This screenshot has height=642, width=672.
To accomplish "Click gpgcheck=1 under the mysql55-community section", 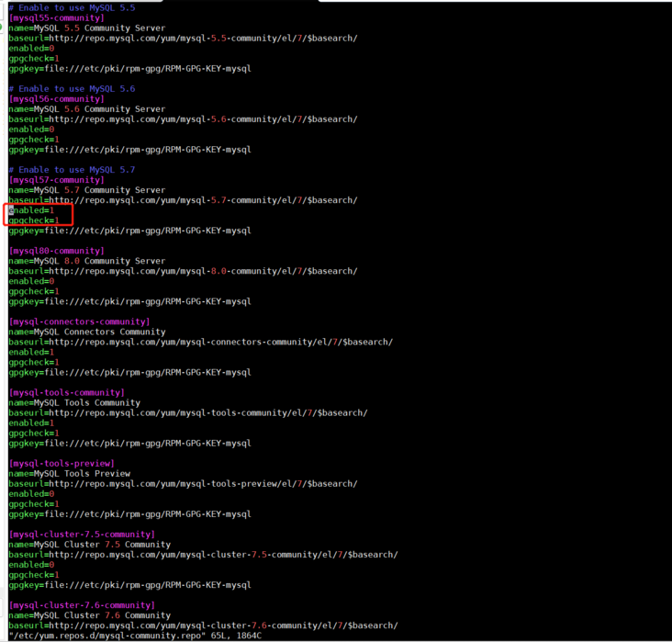I will [x=34, y=59].
